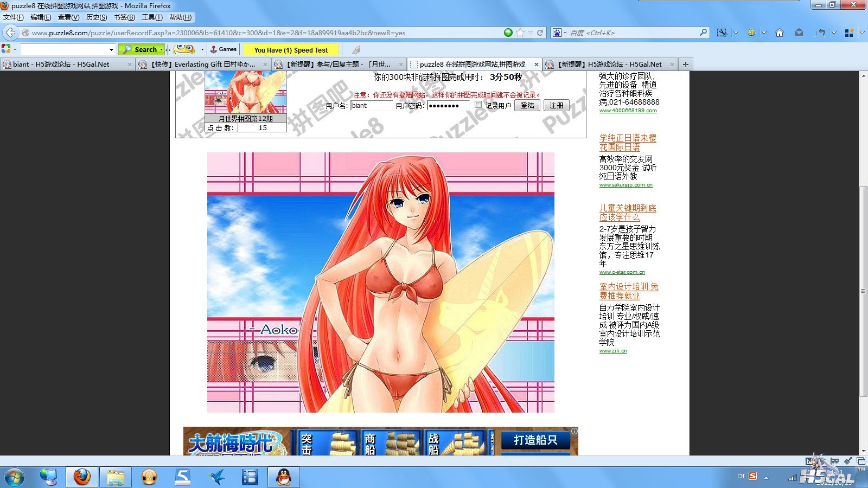The image size is (868, 488).
Task: Expand the toolbar search box dropdown arrow
Action: [111, 49]
